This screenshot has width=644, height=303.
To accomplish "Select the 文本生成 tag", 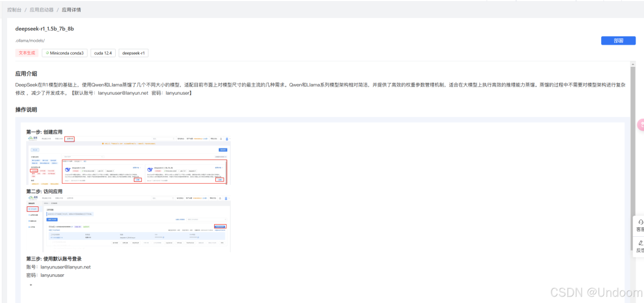I will pos(27,53).
